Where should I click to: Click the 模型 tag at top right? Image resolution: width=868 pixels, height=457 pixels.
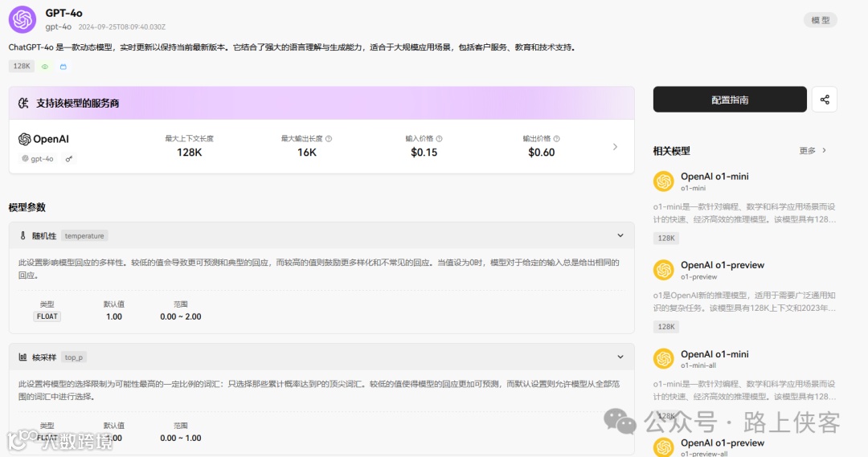(820, 20)
